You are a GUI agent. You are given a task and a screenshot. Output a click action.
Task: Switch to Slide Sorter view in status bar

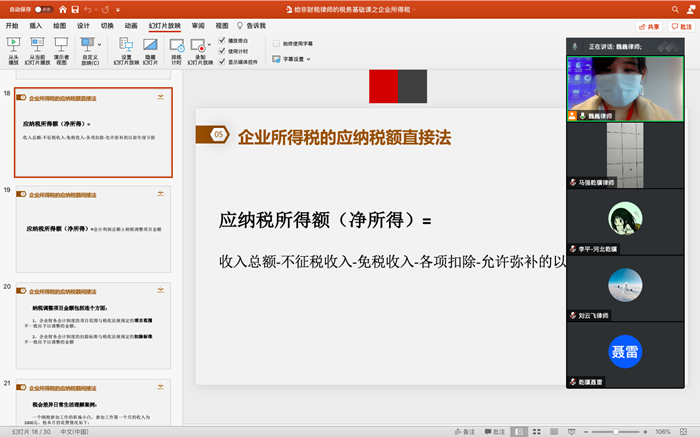tap(537, 432)
